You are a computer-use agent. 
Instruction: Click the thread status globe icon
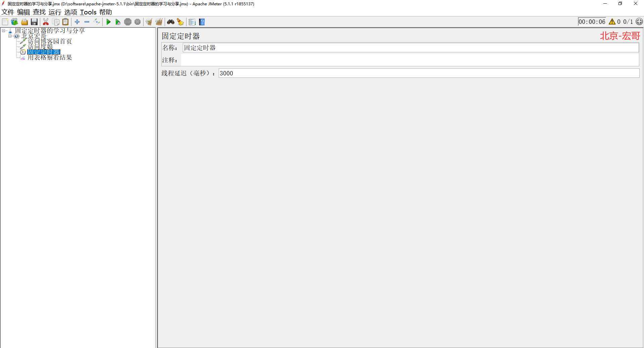click(x=639, y=22)
